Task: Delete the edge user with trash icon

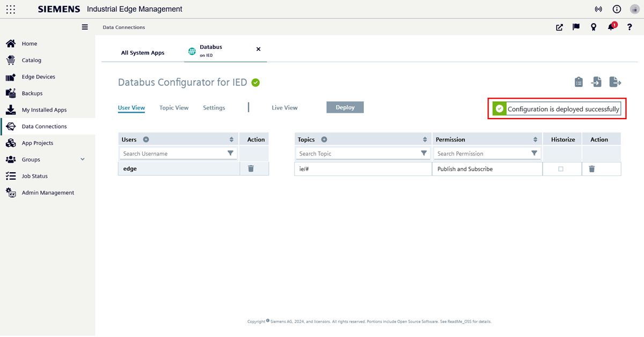Action: pos(251,169)
